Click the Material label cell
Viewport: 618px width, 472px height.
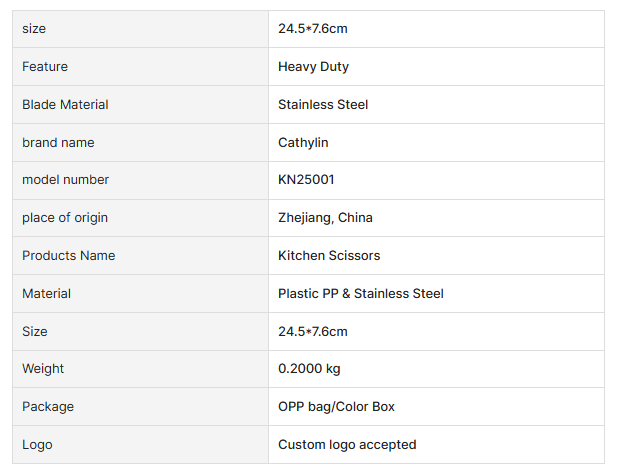coord(46,294)
